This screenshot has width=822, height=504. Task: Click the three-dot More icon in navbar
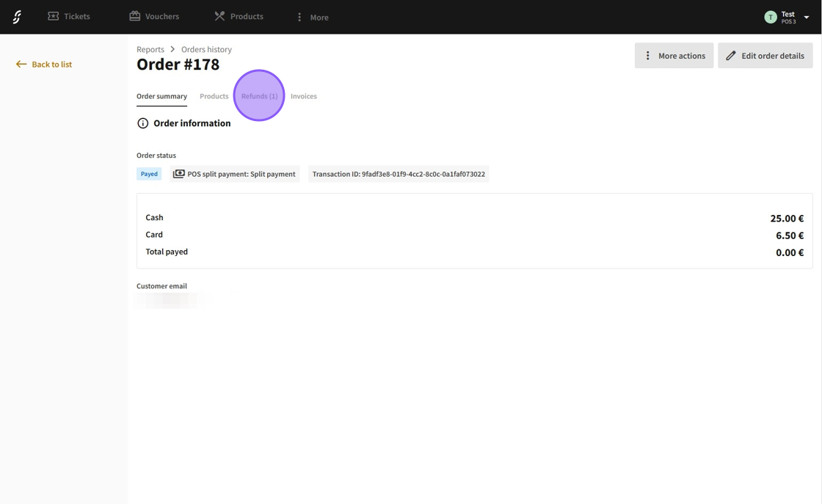tap(299, 17)
